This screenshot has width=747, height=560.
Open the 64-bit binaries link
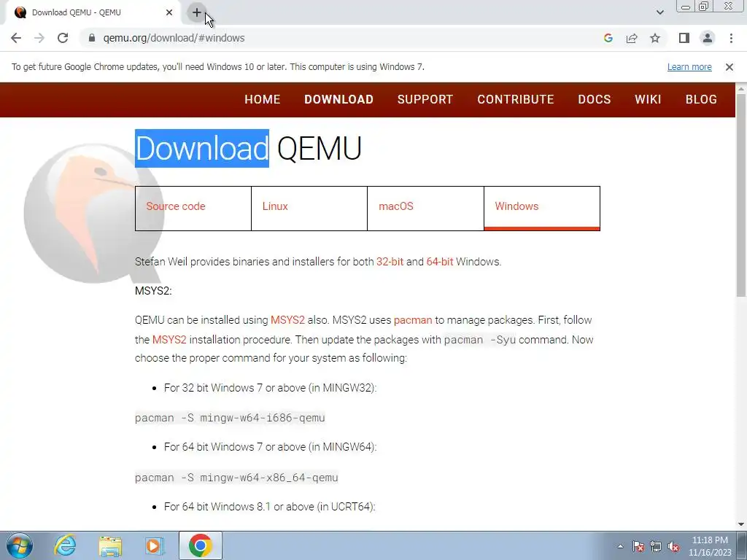click(440, 262)
